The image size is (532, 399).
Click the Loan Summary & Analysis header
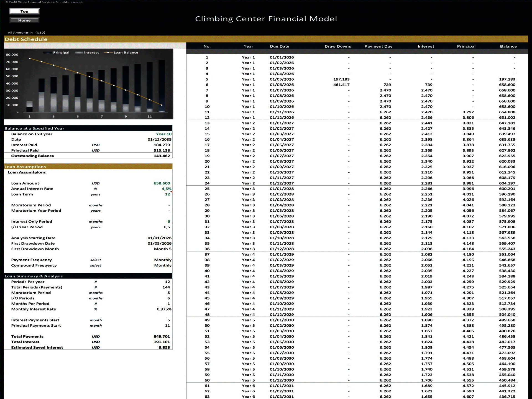[x=34, y=276]
